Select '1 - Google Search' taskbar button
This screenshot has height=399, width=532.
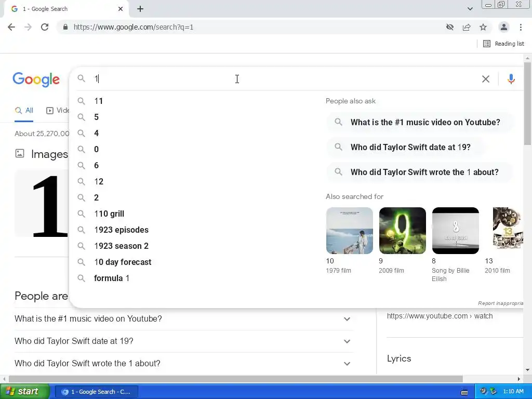pos(96,392)
